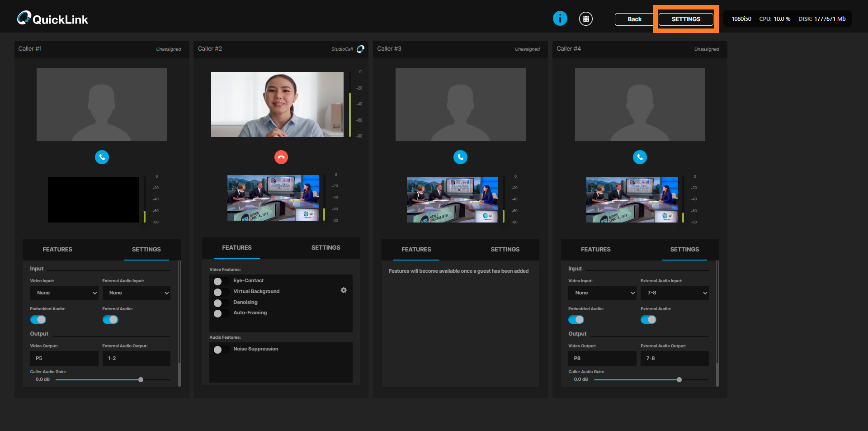Viewport: 868px width, 431px height.
Task: Start call for Caller #4
Action: pyautogui.click(x=639, y=157)
